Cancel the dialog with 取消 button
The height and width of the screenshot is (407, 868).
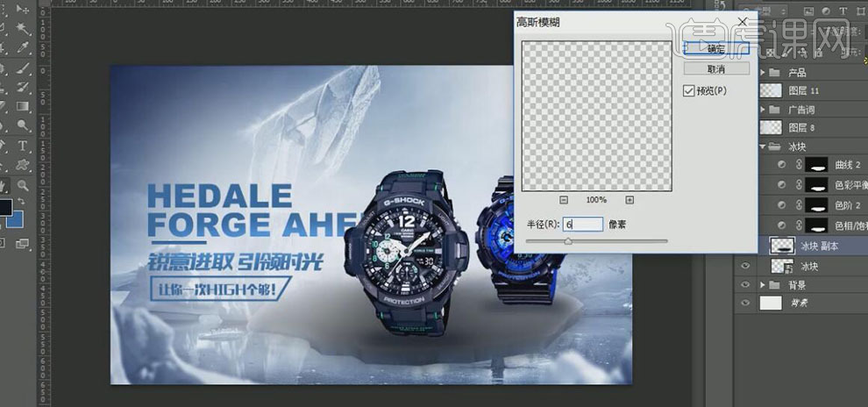716,68
